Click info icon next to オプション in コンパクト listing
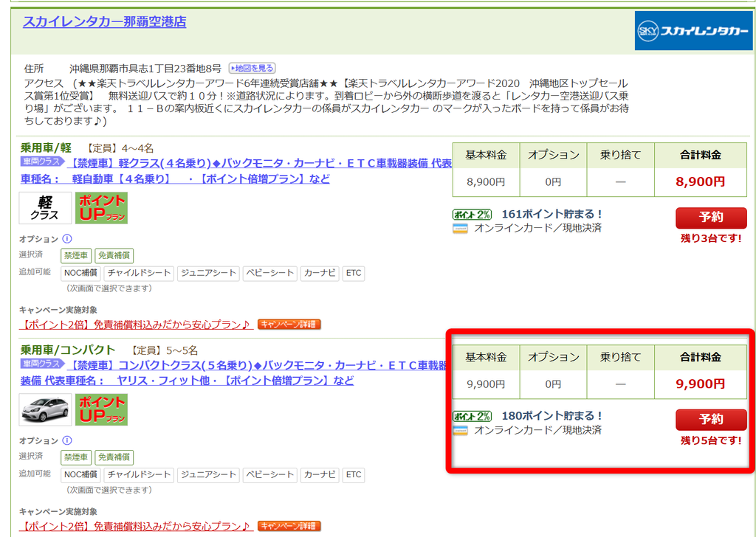This screenshot has height=537, width=756. (x=67, y=440)
